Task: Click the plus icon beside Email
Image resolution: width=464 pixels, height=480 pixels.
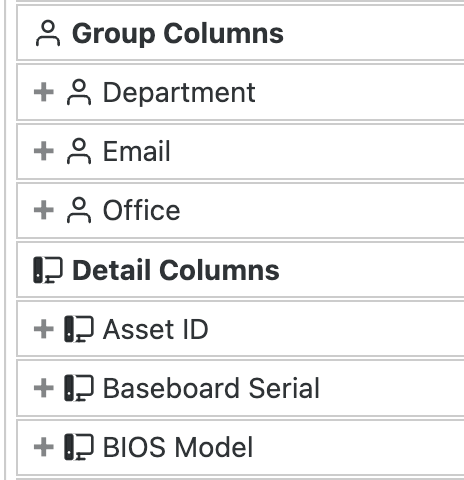Action: 44,151
